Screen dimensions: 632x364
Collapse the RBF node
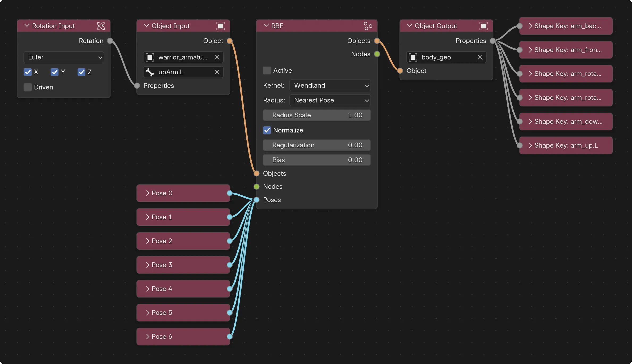click(266, 25)
